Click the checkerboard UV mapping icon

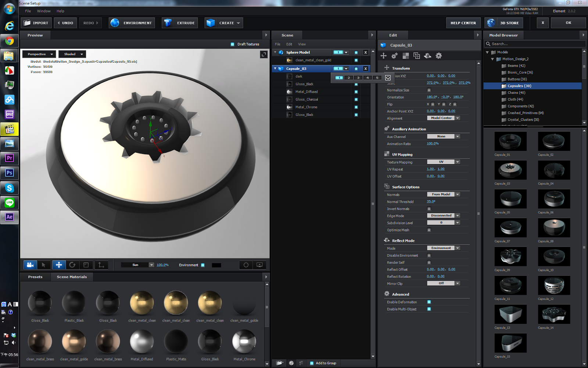coord(406,56)
